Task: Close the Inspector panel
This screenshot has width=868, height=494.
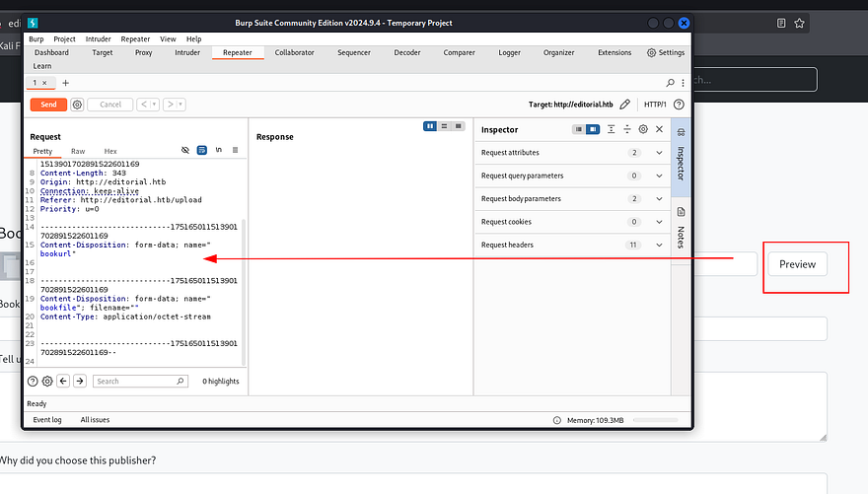Action: point(659,129)
